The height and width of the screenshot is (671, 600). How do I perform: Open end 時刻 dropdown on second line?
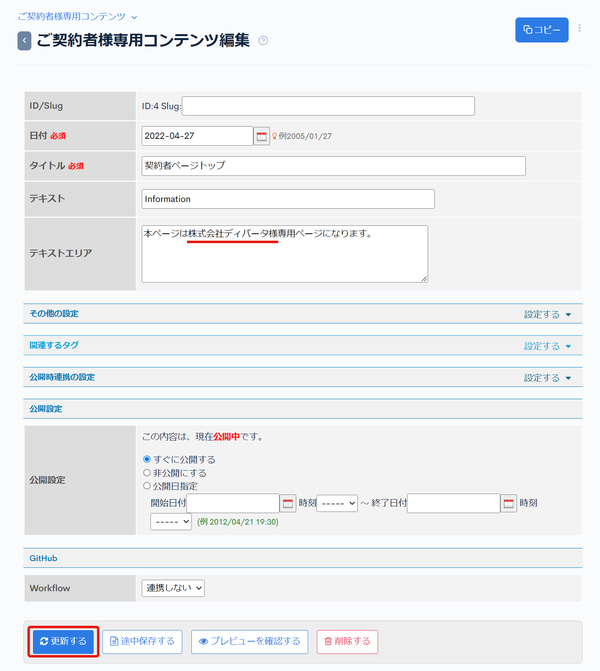pyautogui.click(x=171, y=522)
